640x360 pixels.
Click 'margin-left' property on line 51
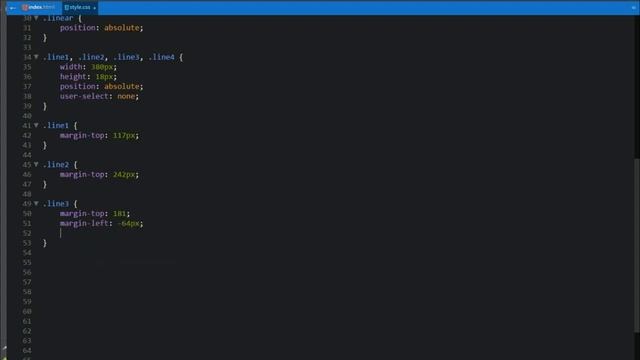click(84, 223)
